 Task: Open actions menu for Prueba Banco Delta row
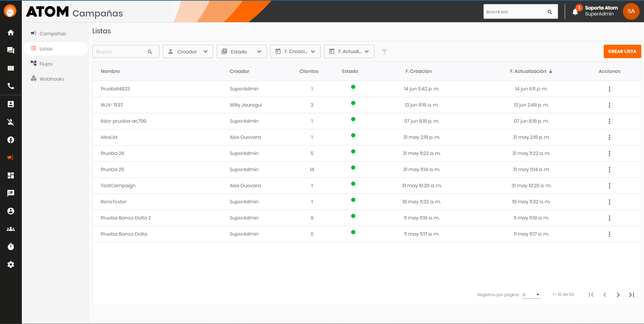609,234
